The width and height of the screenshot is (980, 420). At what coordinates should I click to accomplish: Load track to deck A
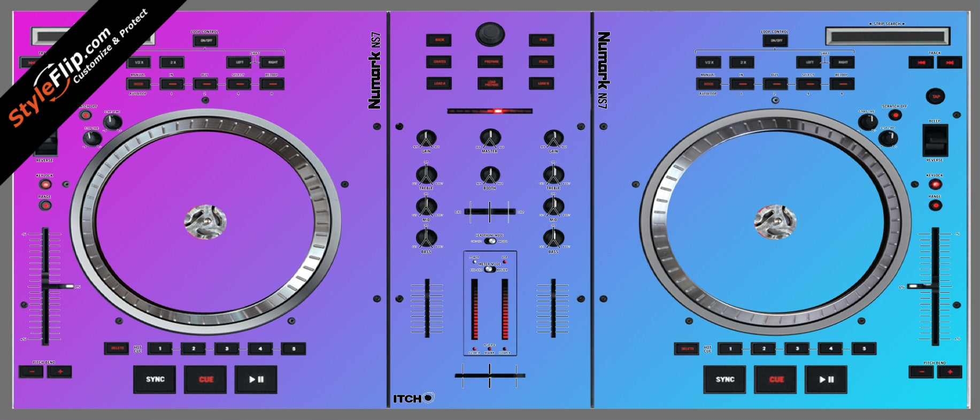439,83
